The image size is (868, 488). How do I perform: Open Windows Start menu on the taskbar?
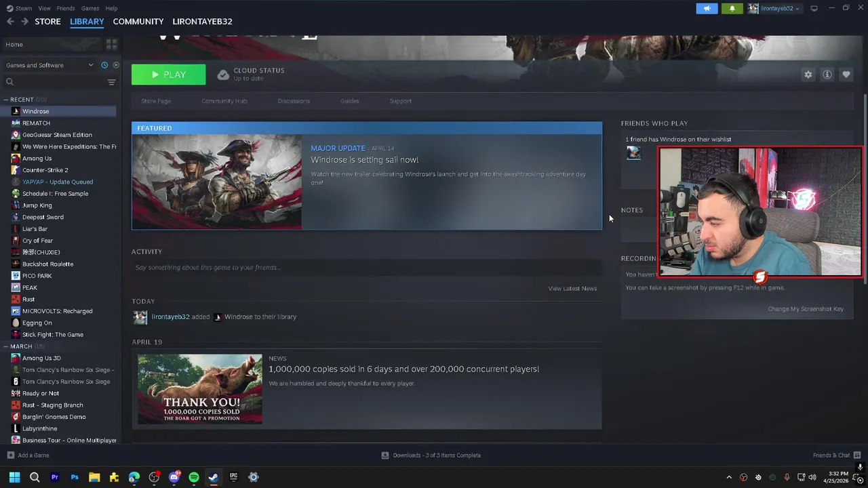click(x=14, y=477)
